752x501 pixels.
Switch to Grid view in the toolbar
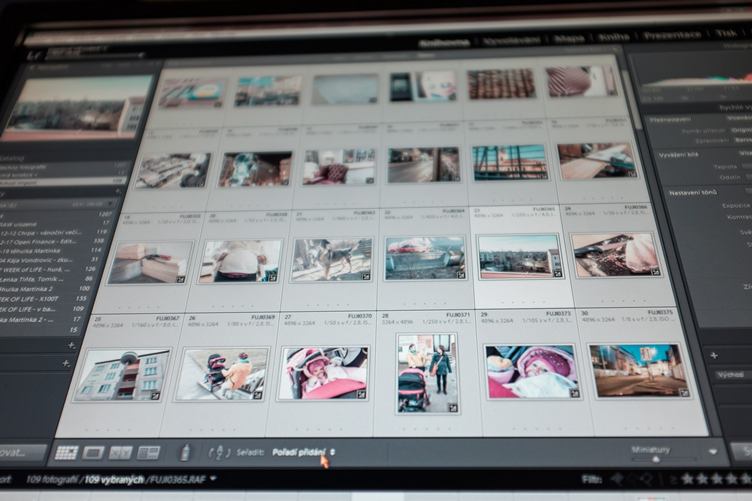pyautogui.click(x=66, y=452)
